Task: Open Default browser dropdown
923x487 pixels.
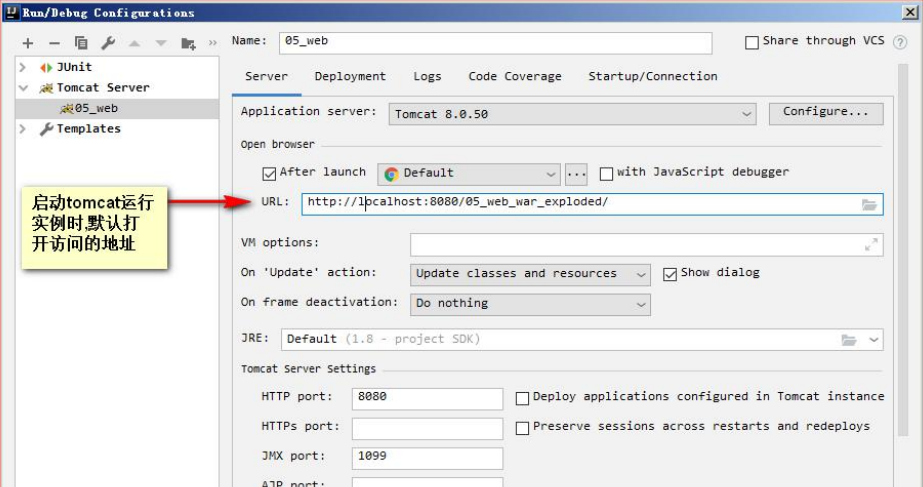Action: tap(469, 174)
